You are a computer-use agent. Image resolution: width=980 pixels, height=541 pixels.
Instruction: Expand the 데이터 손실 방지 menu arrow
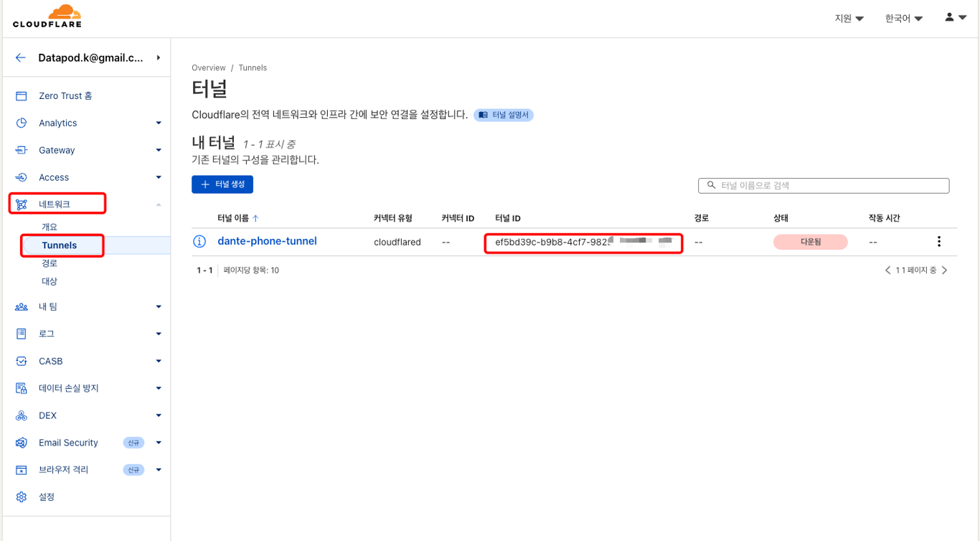pyautogui.click(x=159, y=389)
